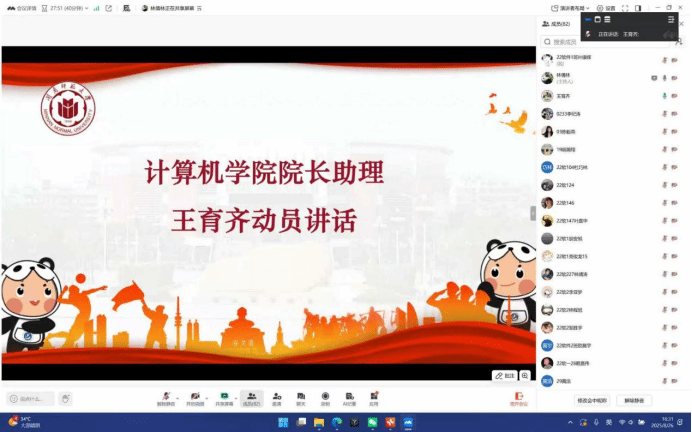The width and height of the screenshot is (692, 432).
Task: Click the 录制 record icon
Action: point(325,396)
